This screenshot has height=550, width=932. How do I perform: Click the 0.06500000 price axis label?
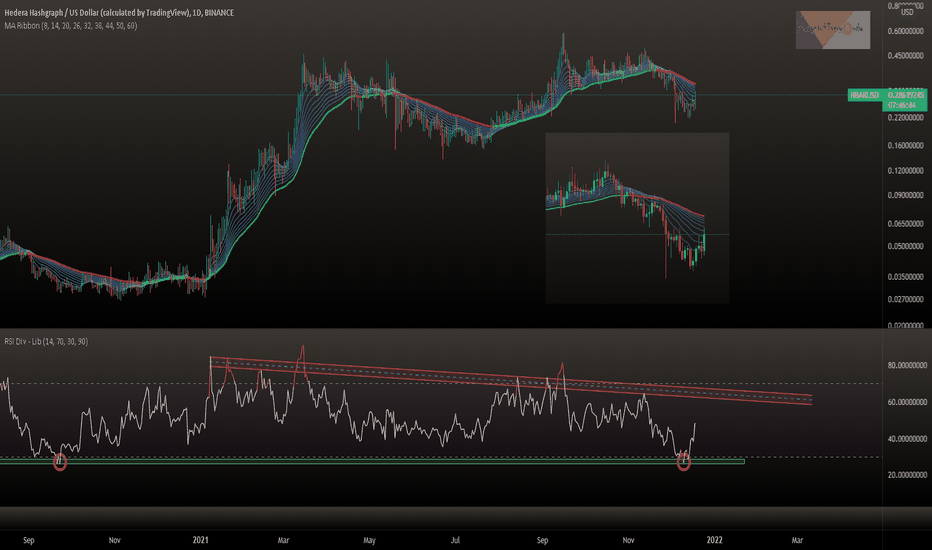click(x=906, y=224)
